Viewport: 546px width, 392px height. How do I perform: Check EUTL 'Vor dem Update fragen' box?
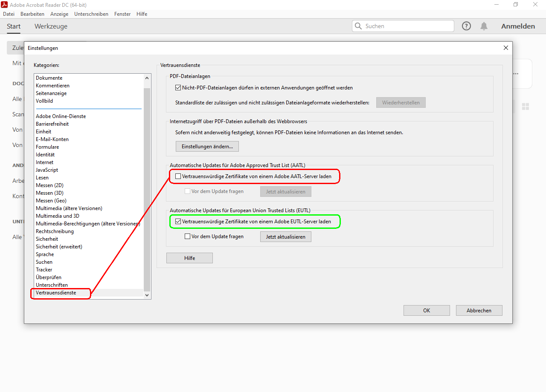187,236
